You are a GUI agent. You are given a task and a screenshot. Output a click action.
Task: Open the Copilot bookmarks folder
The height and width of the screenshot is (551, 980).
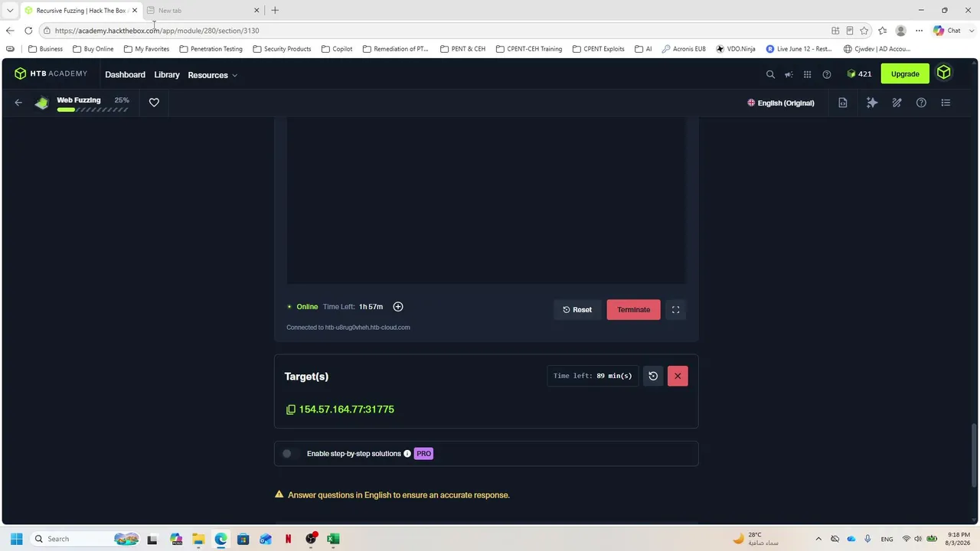[337, 49]
